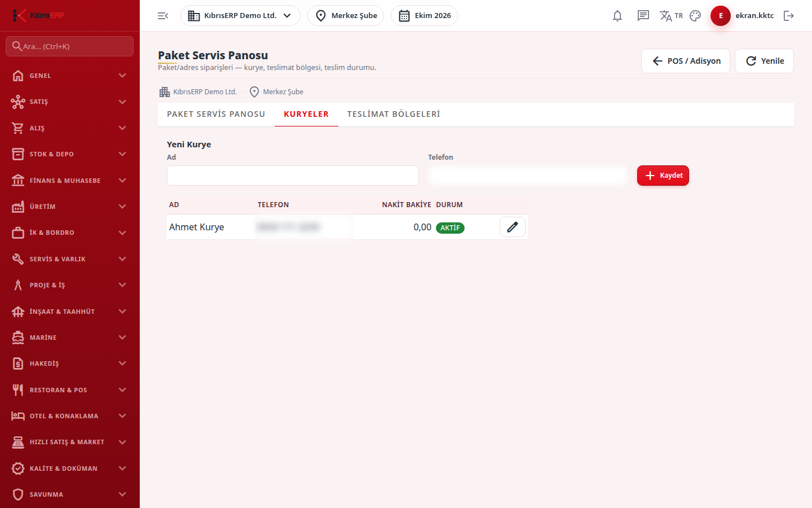Open the notifications bell icon
812x508 pixels.
[x=617, y=16]
